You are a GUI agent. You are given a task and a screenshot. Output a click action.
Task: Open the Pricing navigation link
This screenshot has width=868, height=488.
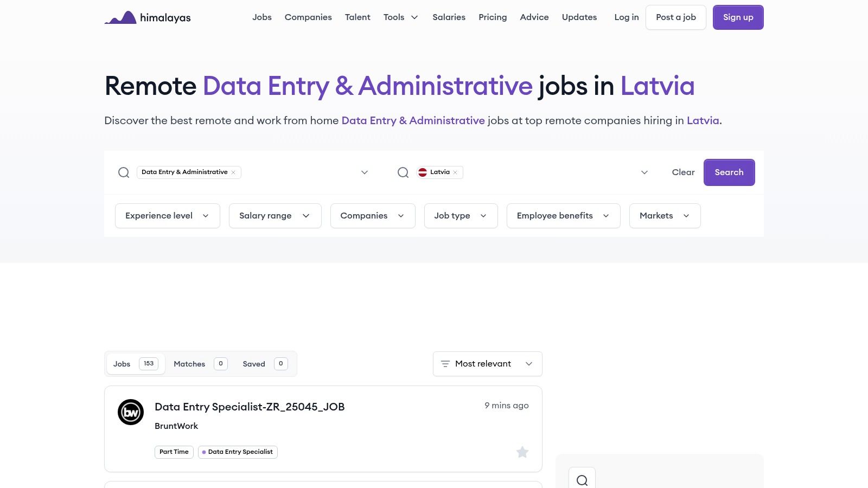493,17
